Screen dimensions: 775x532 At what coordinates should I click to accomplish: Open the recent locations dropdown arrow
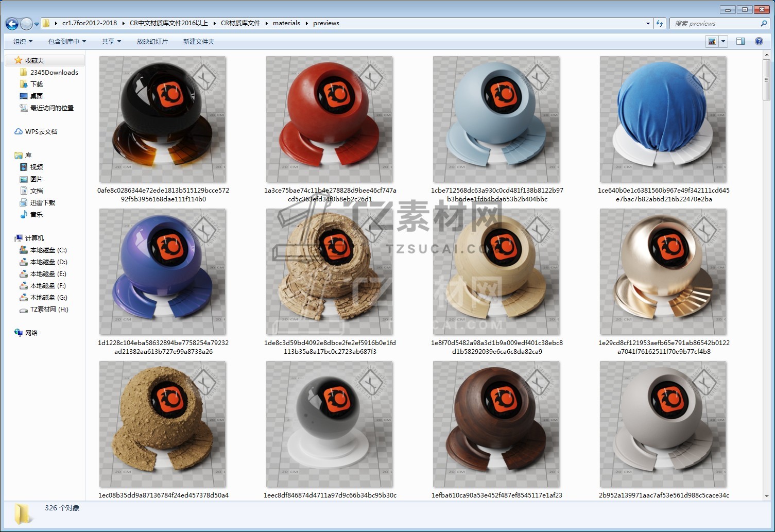coord(37,24)
